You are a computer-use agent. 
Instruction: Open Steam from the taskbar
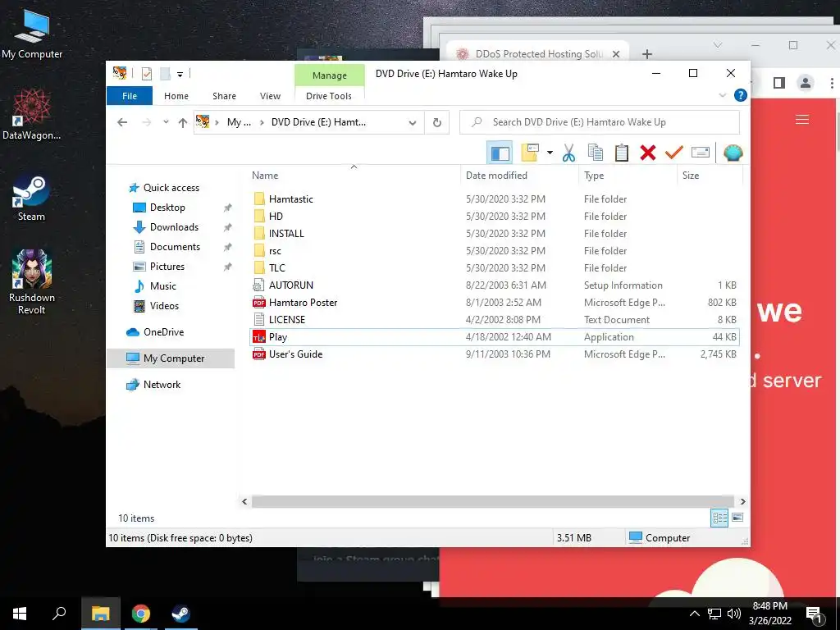(x=180, y=614)
